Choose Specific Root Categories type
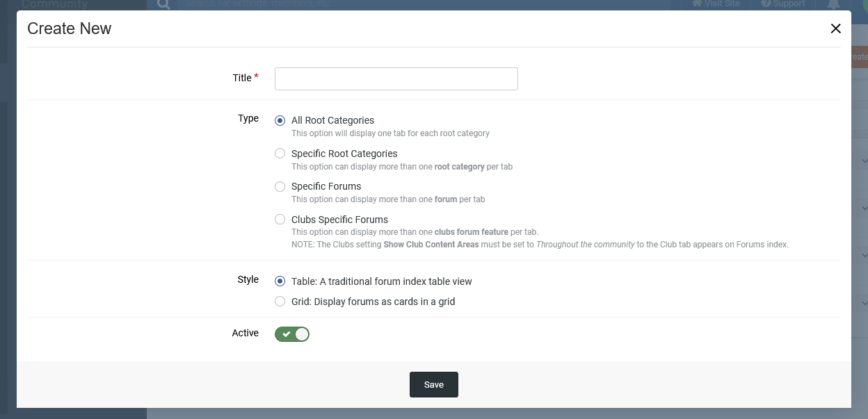The height and width of the screenshot is (419, 868). coord(280,154)
